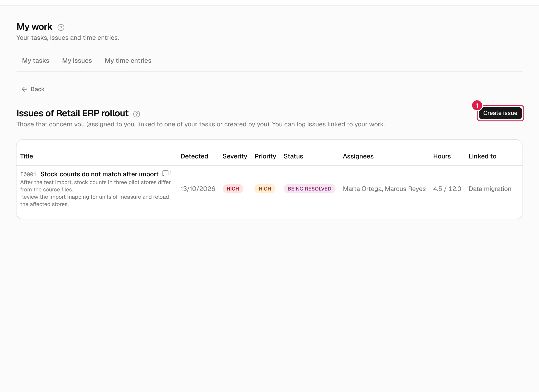Click the text about reviewing import mapping
This screenshot has width=539, height=392.
(x=95, y=201)
